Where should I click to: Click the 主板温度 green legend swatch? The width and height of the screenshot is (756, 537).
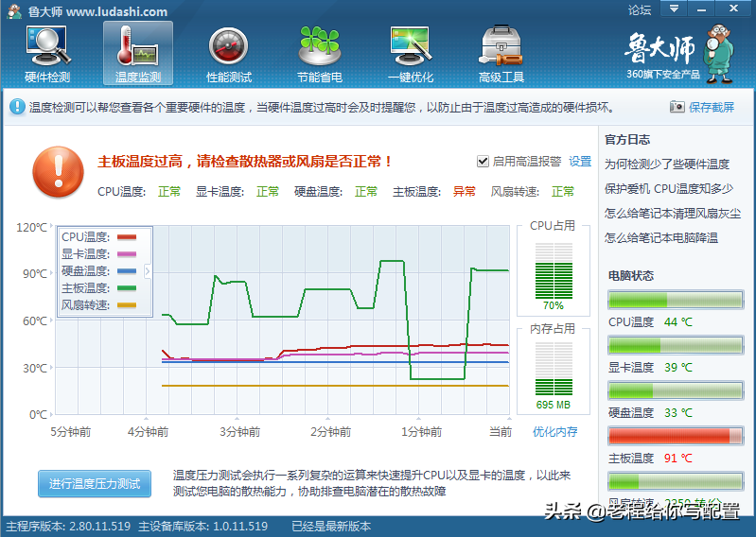point(127,288)
